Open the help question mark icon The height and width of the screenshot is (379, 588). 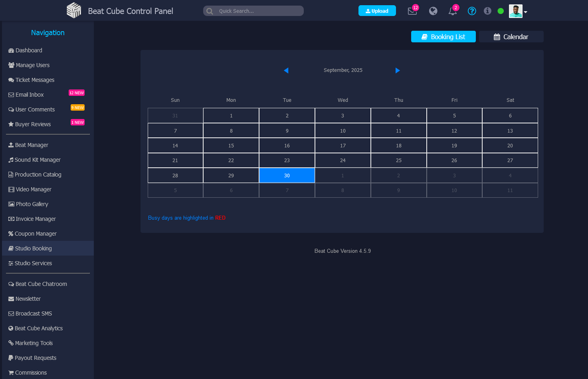[472, 11]
